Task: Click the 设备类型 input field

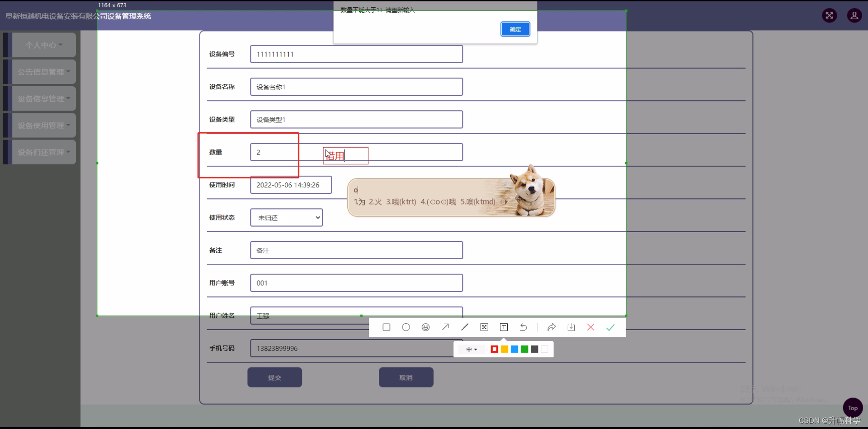Action: point(357,119)
